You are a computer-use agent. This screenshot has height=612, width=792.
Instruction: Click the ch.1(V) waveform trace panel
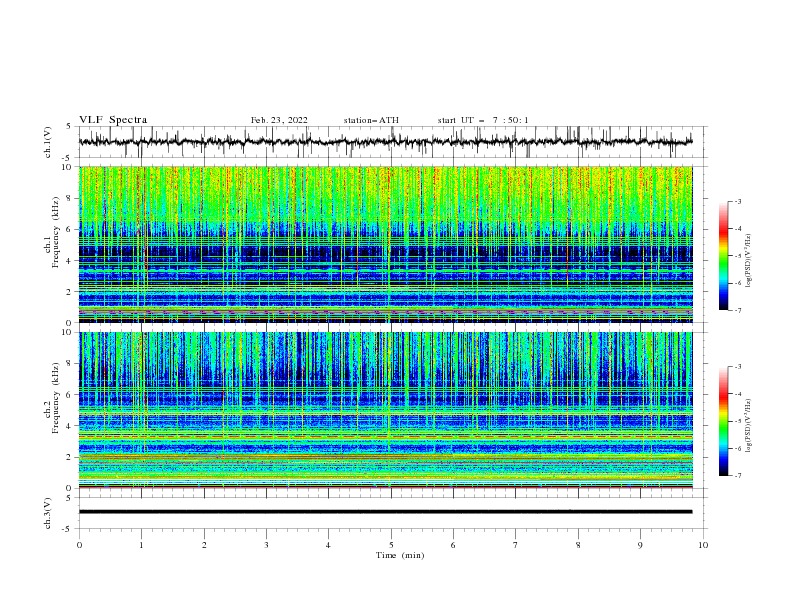(393, 142)
